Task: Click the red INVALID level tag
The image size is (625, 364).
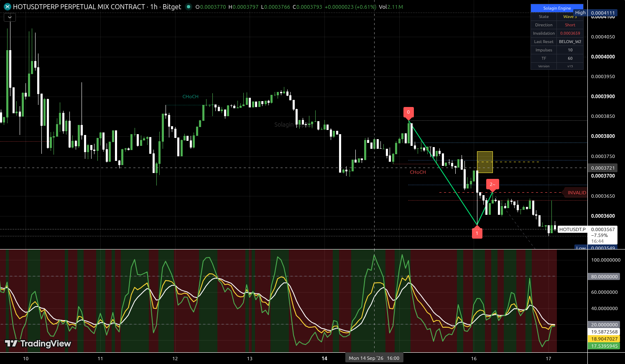Action: coord(576,193)
